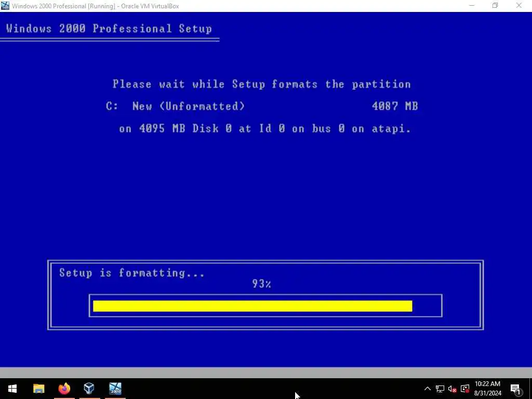Click the 93% progress text
The width and height of the screenshot is (532, 399).
click(x=261, y=284)
